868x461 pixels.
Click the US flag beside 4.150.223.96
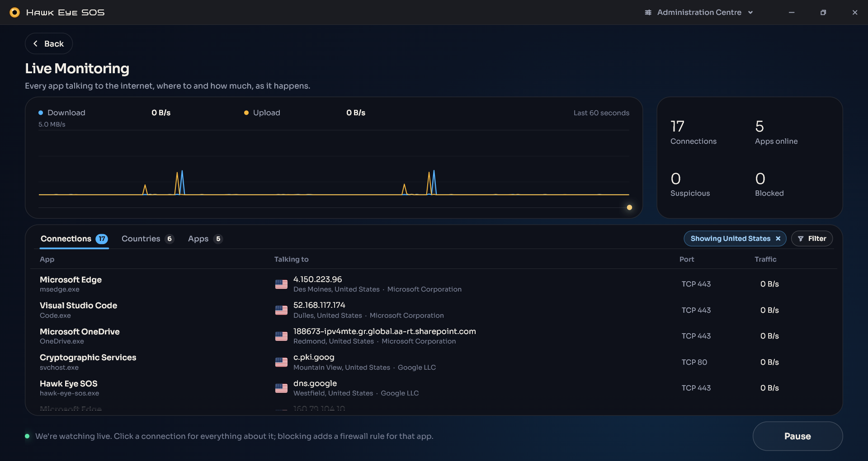pyautogui.click(x=281, y=284)
